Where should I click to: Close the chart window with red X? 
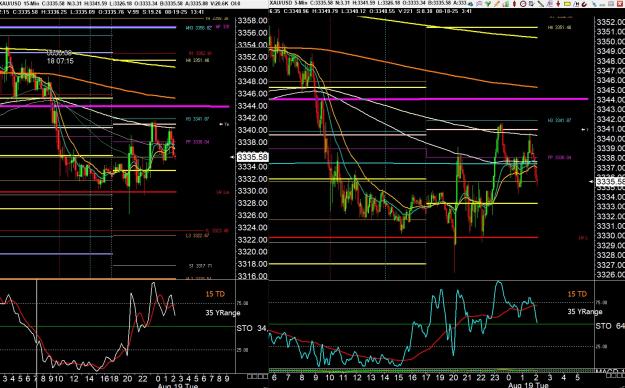620,4
